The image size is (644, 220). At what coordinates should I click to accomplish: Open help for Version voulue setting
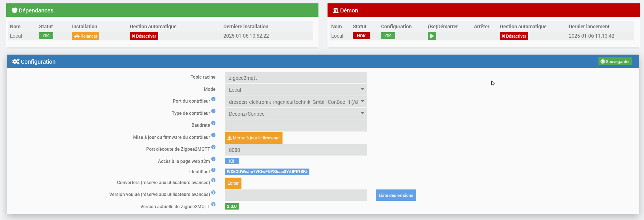(x=213, y=193)
